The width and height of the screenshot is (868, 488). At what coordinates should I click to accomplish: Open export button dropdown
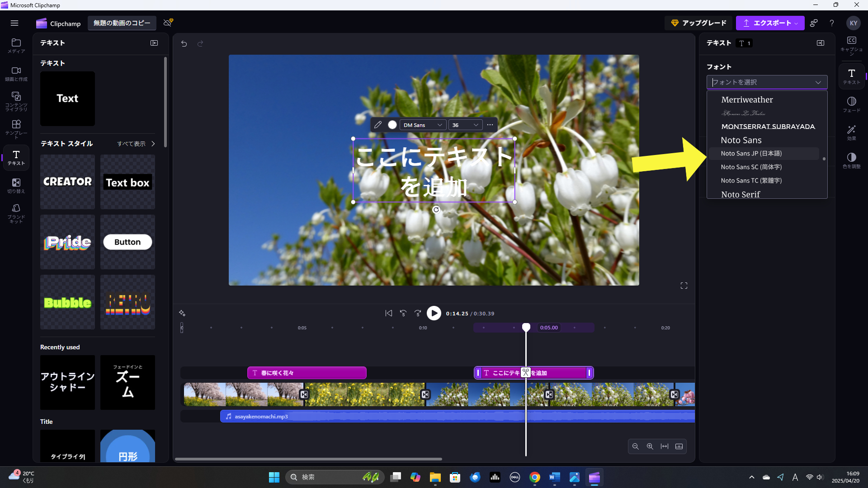coord(797,23)
